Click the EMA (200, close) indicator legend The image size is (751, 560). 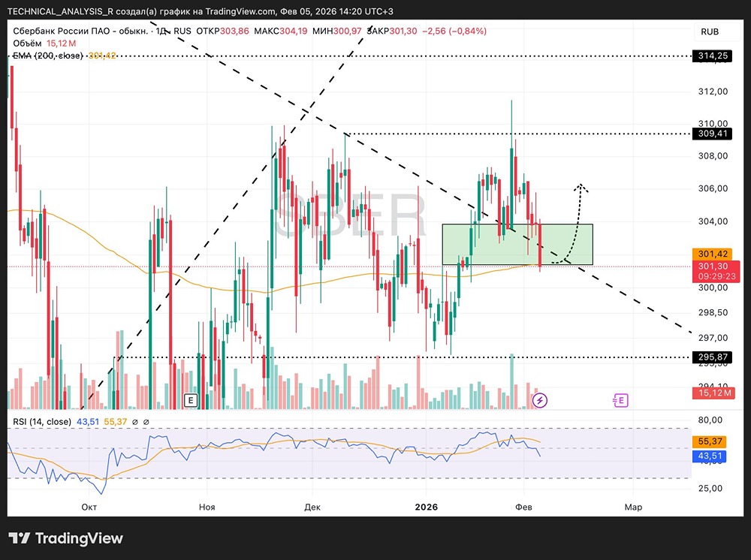click(48, 56)
